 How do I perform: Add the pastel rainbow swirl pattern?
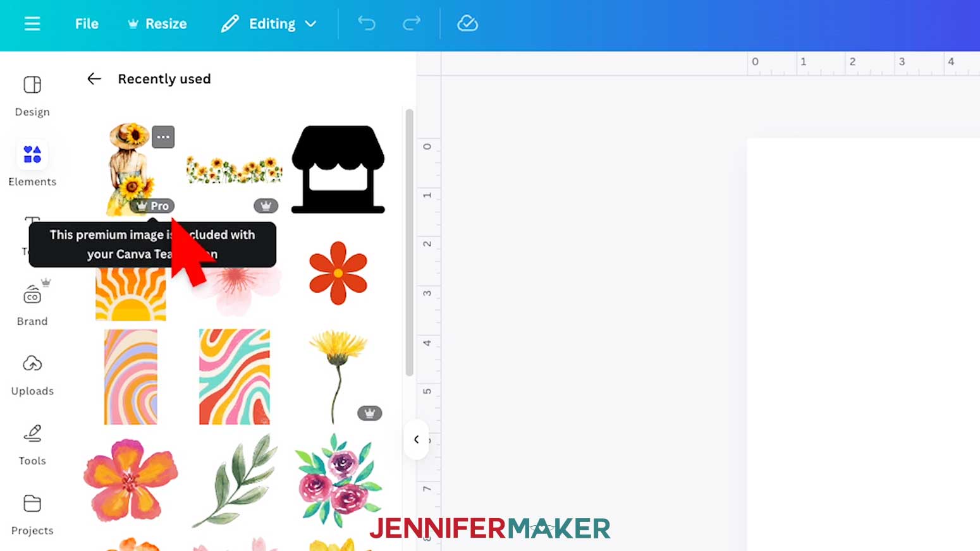pos(131,377)
